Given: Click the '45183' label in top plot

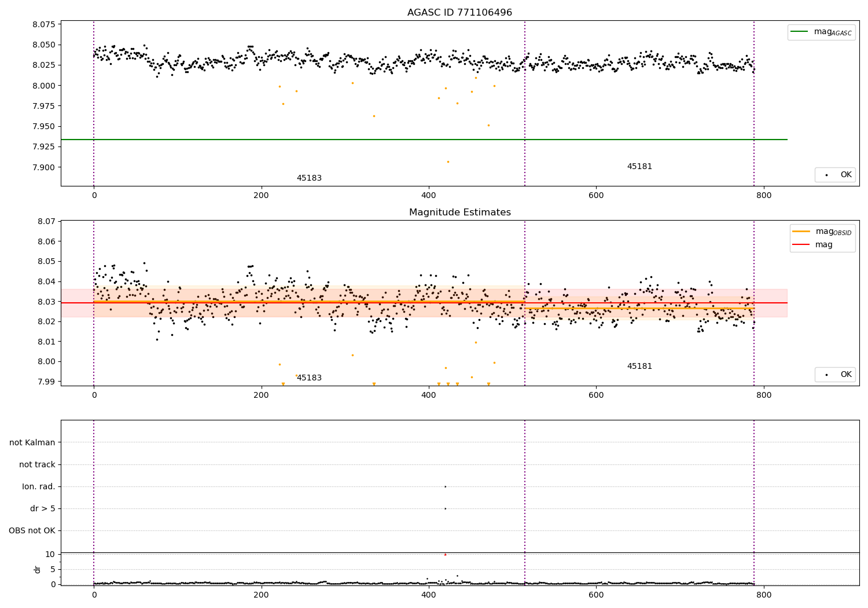Looking at the screenshot, I should pos(309,178).
